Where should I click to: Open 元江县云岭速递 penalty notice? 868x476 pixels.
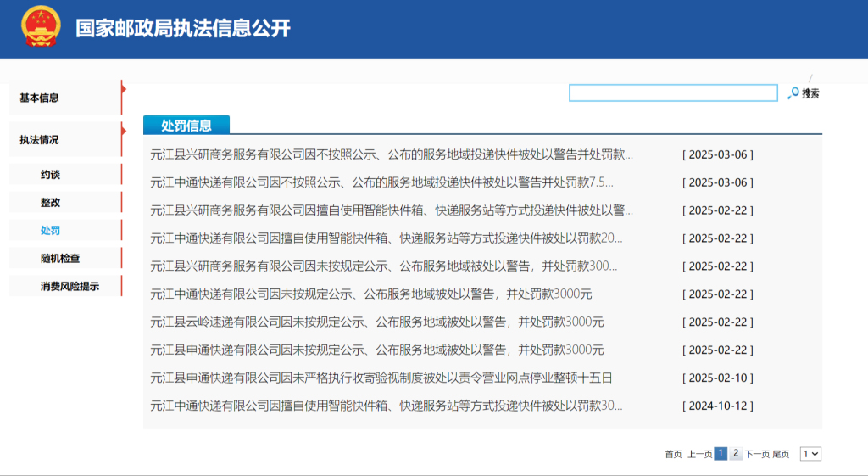click(376, 322)
